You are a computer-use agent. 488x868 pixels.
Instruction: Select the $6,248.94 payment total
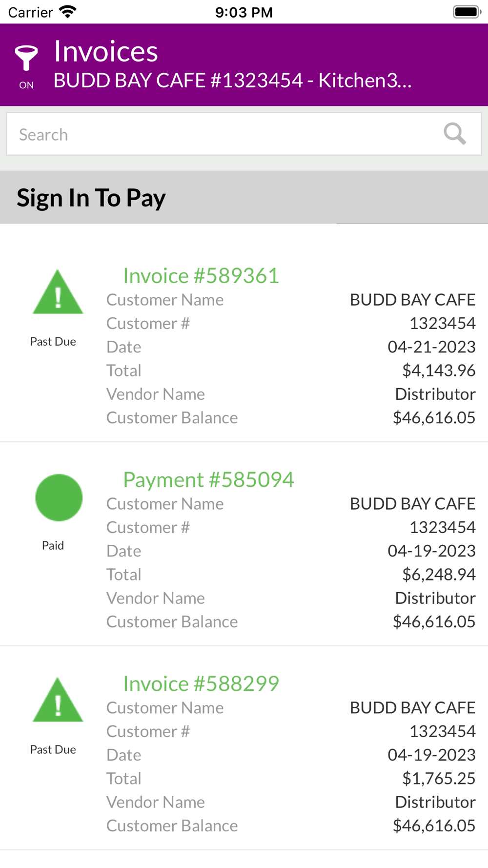point(439,575)
